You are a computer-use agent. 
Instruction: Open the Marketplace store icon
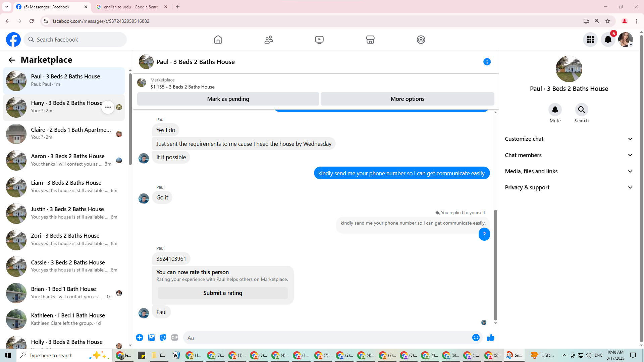pyautogui.click(x=370, y=40)
